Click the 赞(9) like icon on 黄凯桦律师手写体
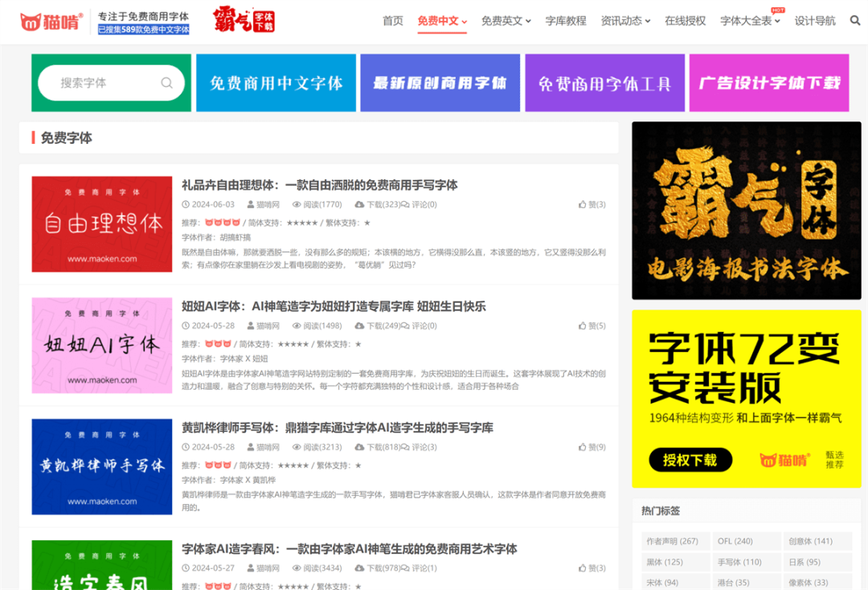 581,447
